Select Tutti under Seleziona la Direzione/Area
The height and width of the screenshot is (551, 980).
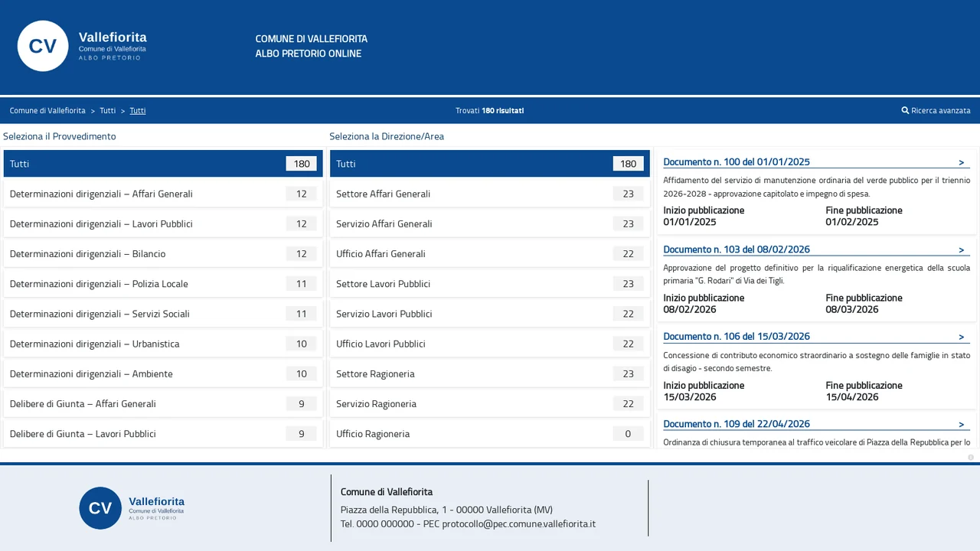click(x=490, y=164)
